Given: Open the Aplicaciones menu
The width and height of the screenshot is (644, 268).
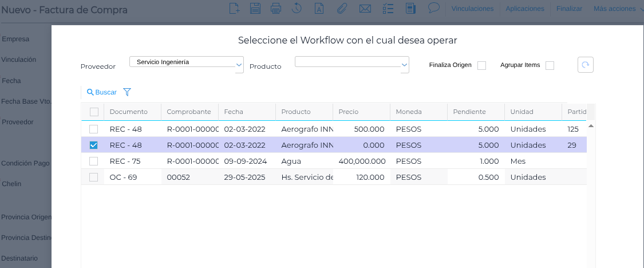Looking at the screenshot, I should [525, 9].
